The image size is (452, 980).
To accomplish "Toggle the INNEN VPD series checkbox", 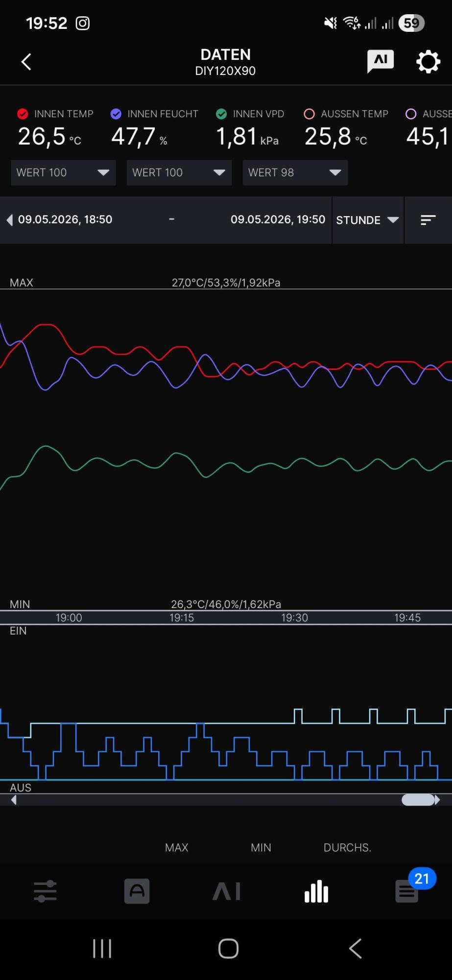I will pyautogui.click(x=221, y=114).
